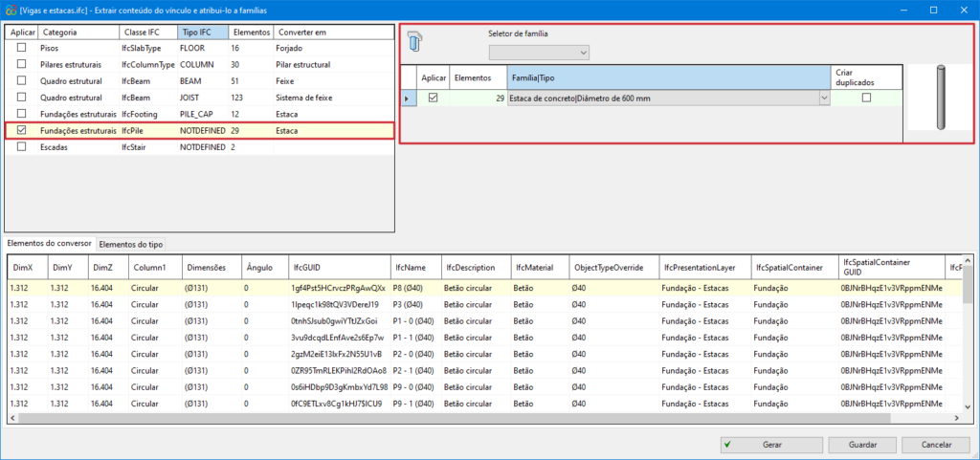Select the concrete pile preview thumbnail
The image size is (980, 460).
point(941,97)
